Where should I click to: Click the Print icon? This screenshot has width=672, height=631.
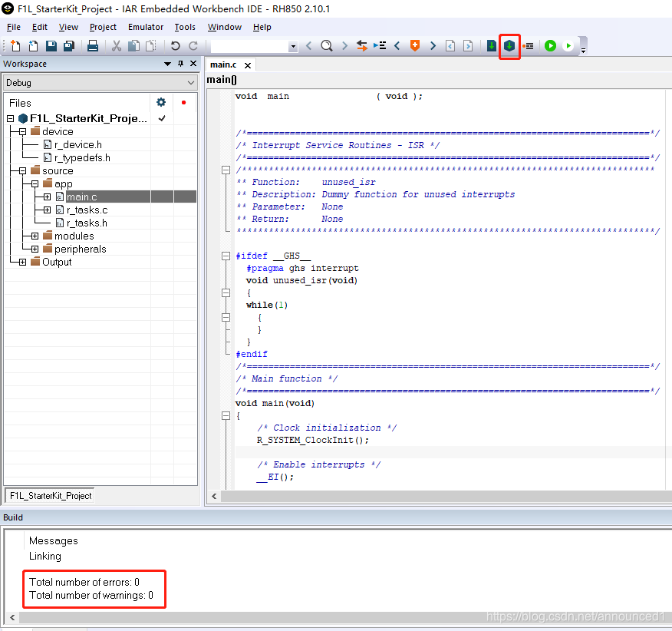click(93, 45)
